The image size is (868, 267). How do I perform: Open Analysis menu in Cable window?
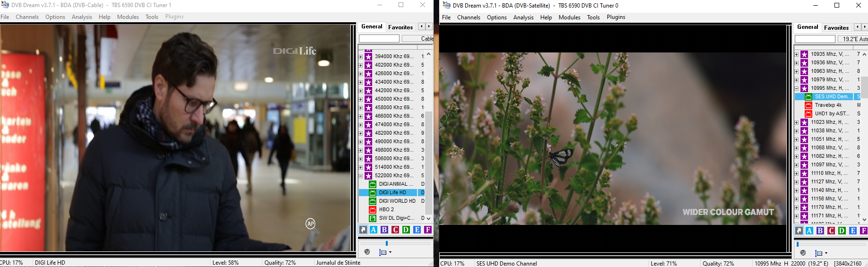tap(82, 17)
